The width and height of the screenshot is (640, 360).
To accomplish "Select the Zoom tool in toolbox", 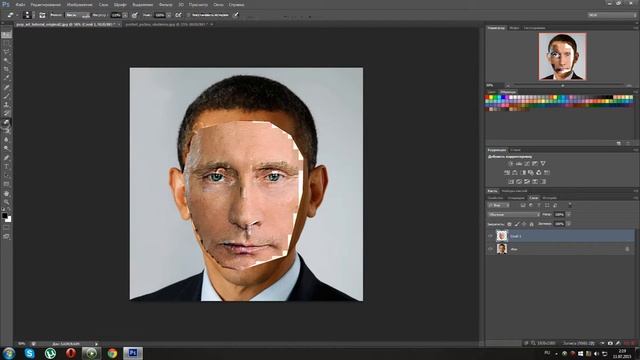I will [7, 202].
